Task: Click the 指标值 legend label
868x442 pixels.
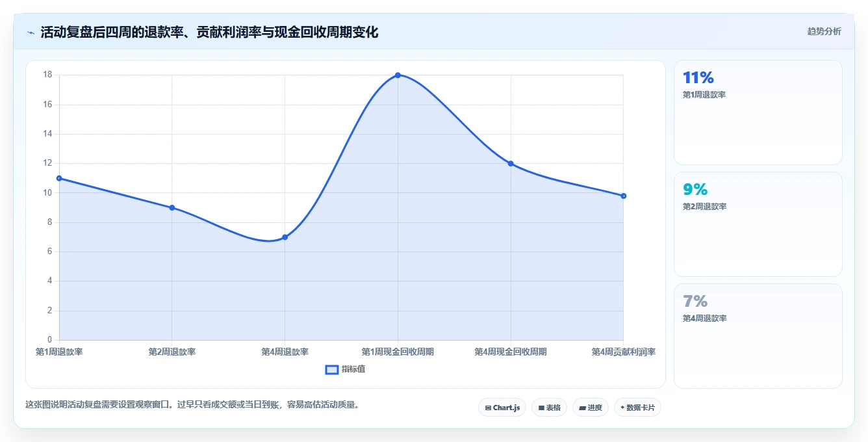Action: tap(353, 369)
